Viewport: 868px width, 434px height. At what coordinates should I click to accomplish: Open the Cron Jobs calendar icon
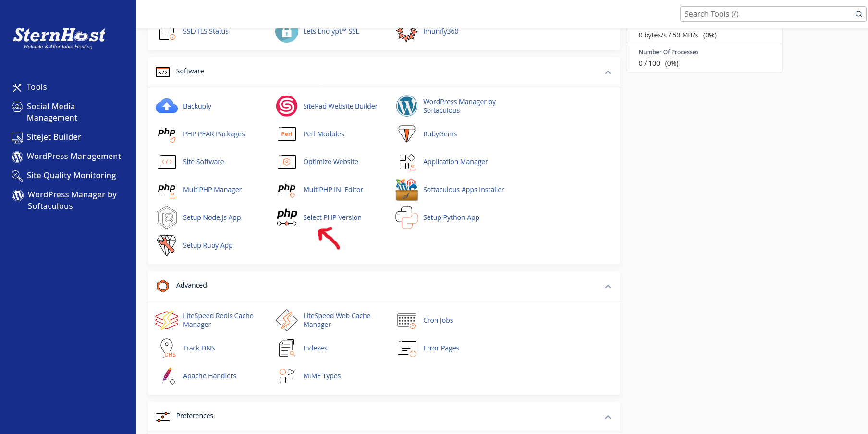coord(407,320)
